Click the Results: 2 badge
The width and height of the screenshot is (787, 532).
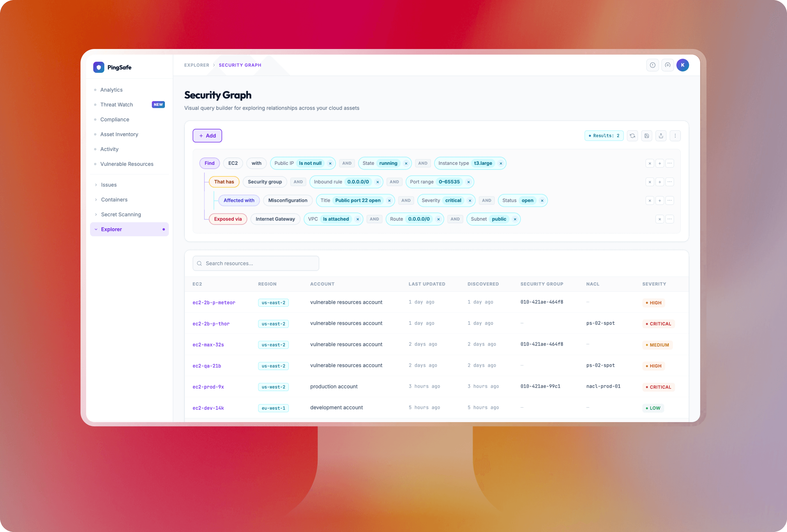coord(604,136)
